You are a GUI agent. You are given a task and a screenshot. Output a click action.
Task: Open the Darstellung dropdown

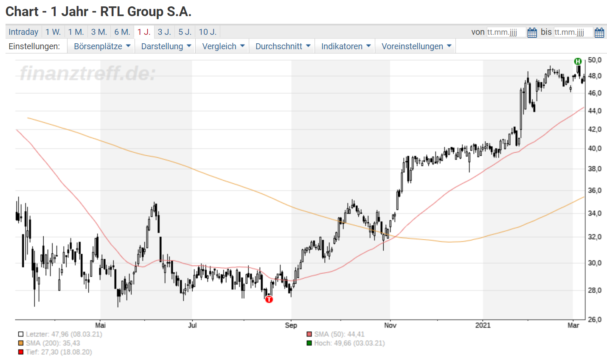tap(165, 46)
